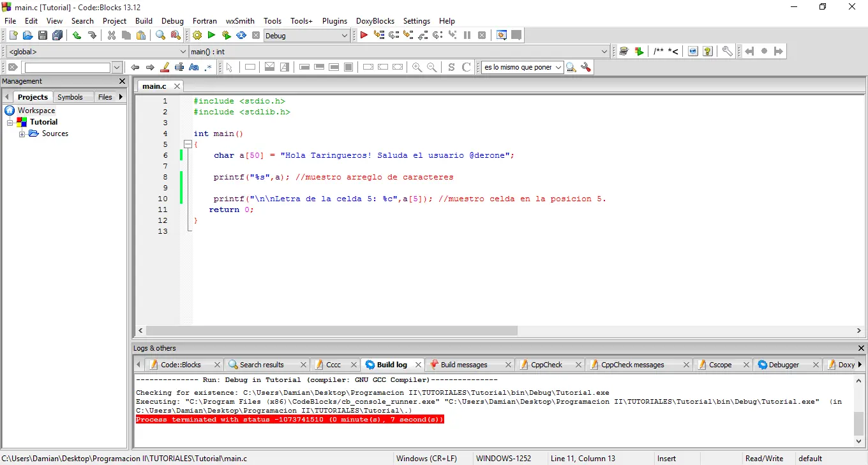Run the program with green play icon
The height and width of the screenshot is (465, 868).
click(x=211, y=36)
